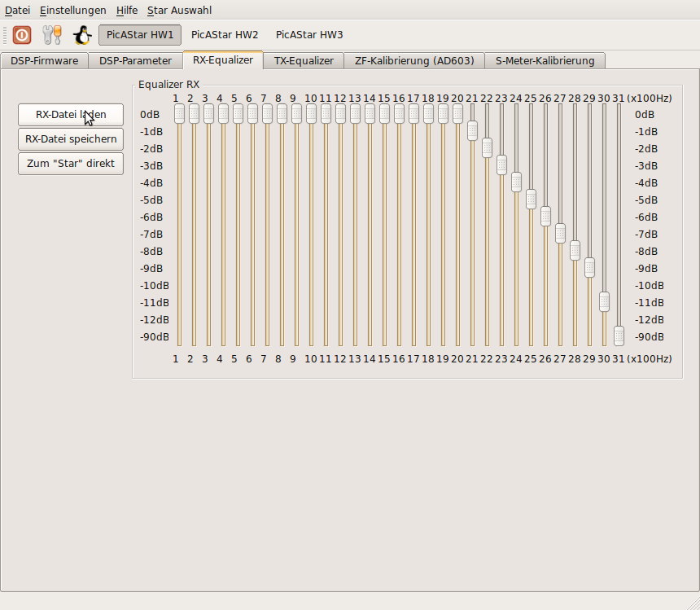The image size is (700, 610).
Task: Click the Equalizer RX group title
Action: (168, 85)
